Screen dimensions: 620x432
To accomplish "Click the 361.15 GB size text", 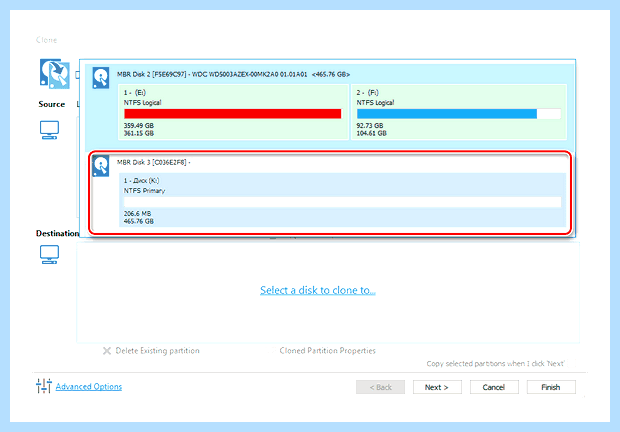I will click(x=139, y=133).
